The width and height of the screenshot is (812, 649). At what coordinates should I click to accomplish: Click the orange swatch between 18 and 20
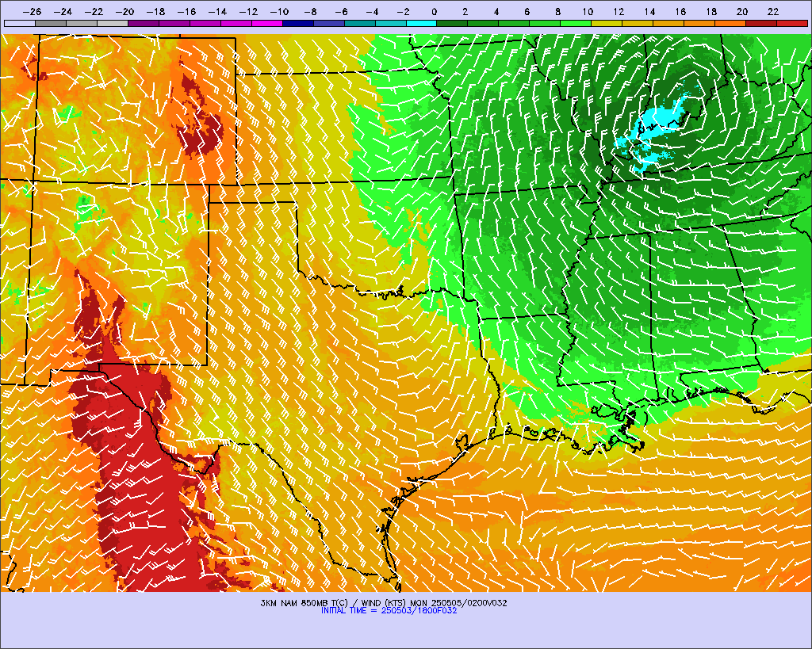coord(730,23)
